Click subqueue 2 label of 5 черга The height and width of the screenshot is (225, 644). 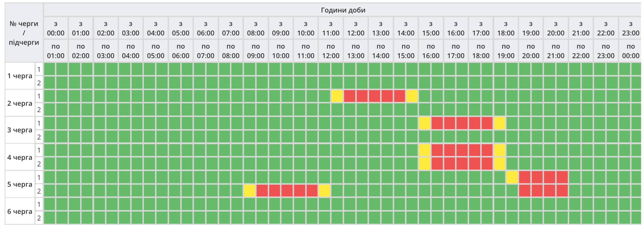pyautogui.click(x=39, y=191)
